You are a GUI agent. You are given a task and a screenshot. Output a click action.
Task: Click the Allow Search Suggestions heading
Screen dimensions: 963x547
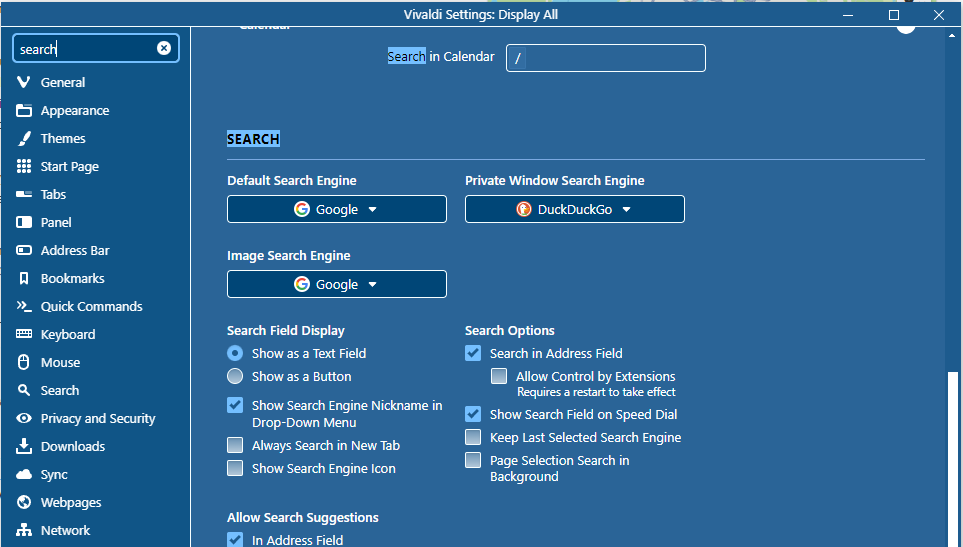click(303, 518)
